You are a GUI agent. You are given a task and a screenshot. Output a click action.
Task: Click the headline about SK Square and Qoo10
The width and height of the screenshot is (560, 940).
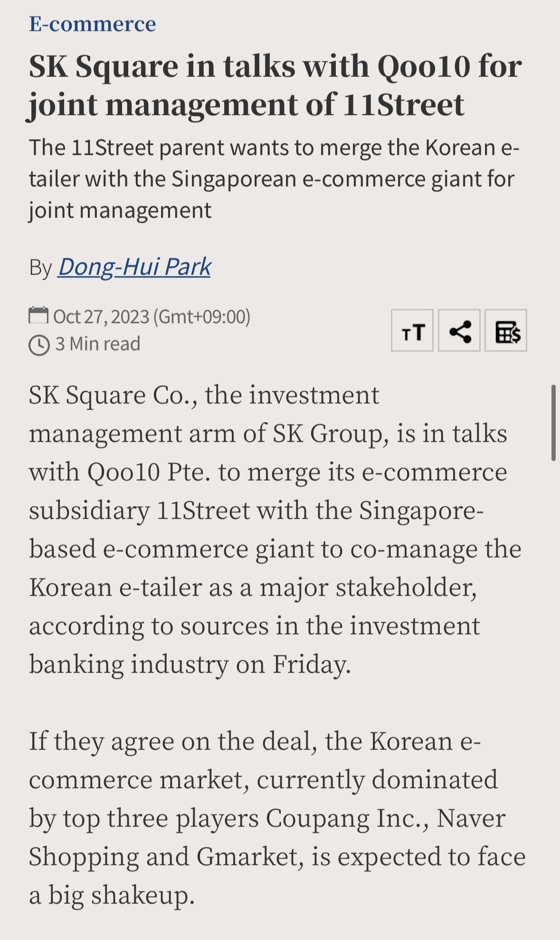(275, 85)
